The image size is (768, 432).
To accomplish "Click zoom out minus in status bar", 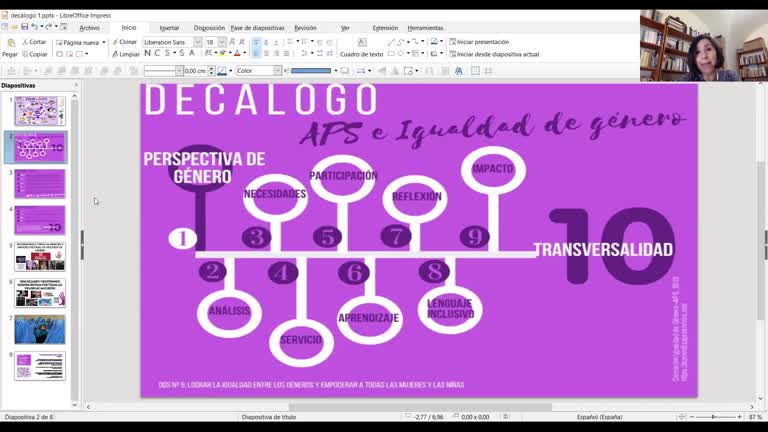I will [x=692, y=417].
